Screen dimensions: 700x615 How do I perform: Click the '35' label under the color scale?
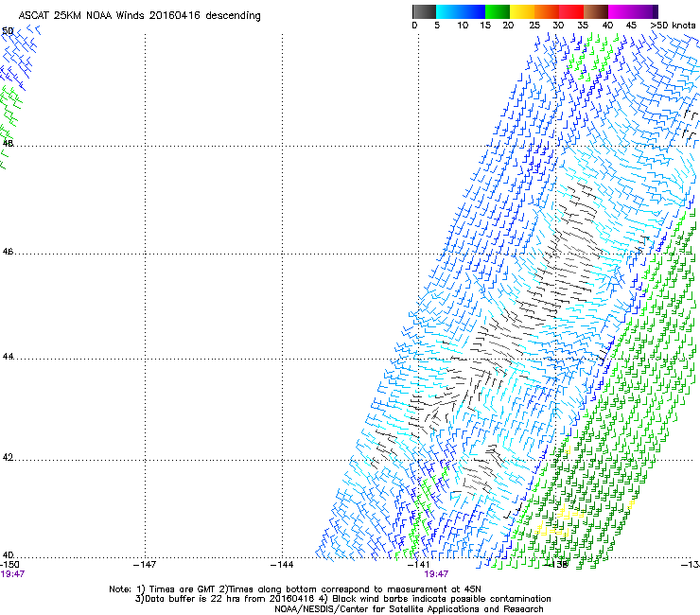coord(583,26)
